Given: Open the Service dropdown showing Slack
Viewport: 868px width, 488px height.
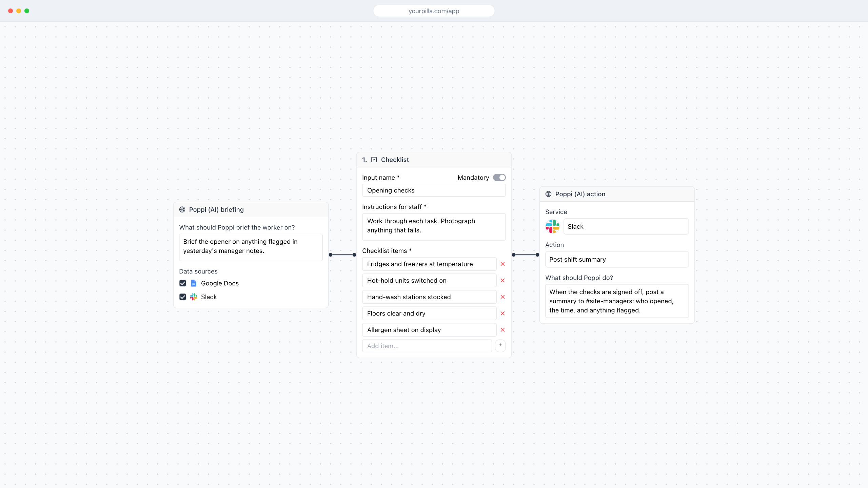Looking at the screenshot, I should point(626,226).
